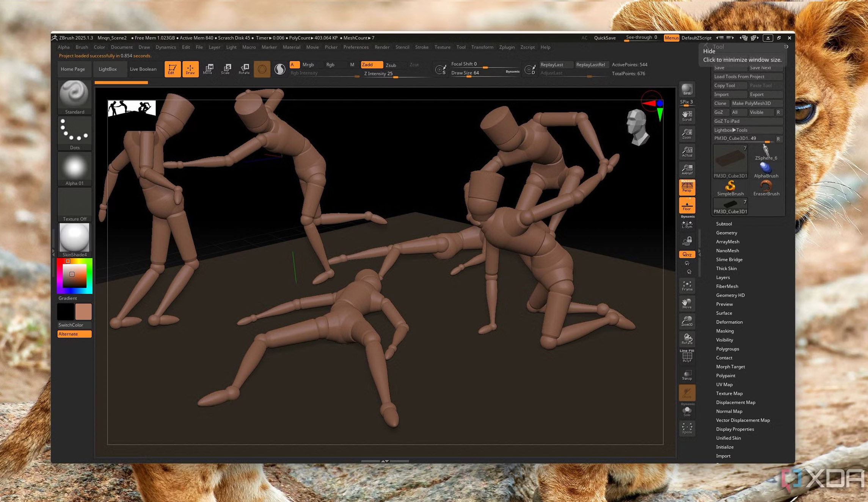Image resolution: width=868 pixels, height=502 pixels.
Task: Open the Render menu
Action: click(382, 47)
